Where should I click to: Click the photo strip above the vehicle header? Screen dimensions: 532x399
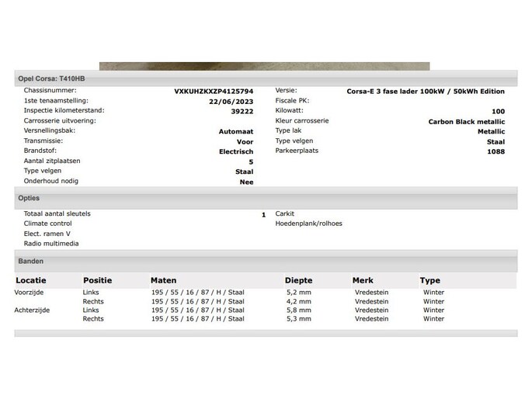[x=264, y=66]
